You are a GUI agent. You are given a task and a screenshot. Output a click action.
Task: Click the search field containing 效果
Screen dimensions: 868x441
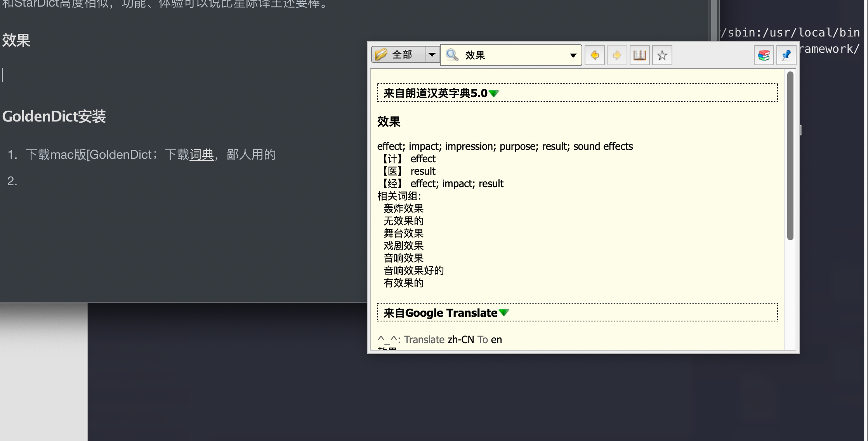(511, 55)
